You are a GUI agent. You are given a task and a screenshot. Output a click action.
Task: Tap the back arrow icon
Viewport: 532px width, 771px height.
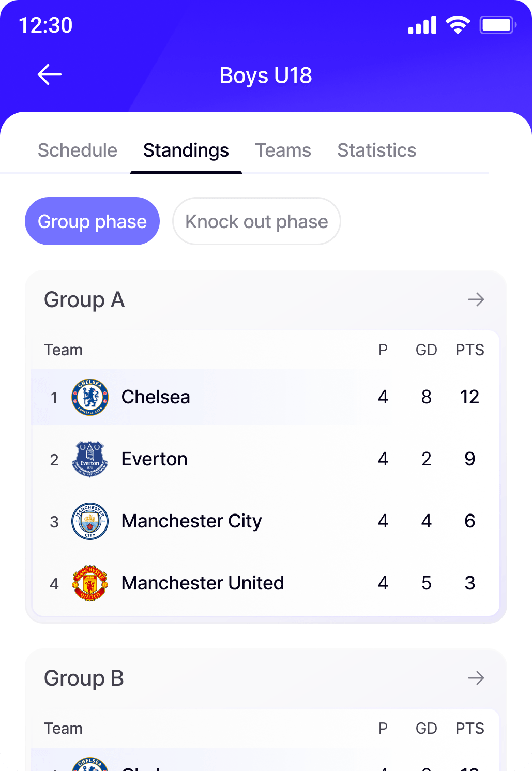pos(50,75)
